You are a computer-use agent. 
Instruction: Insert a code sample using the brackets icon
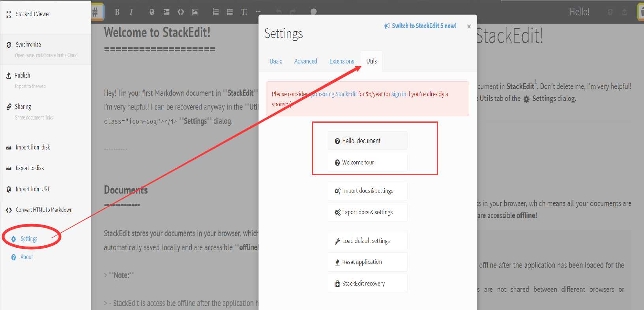click(x=181, y=12)
